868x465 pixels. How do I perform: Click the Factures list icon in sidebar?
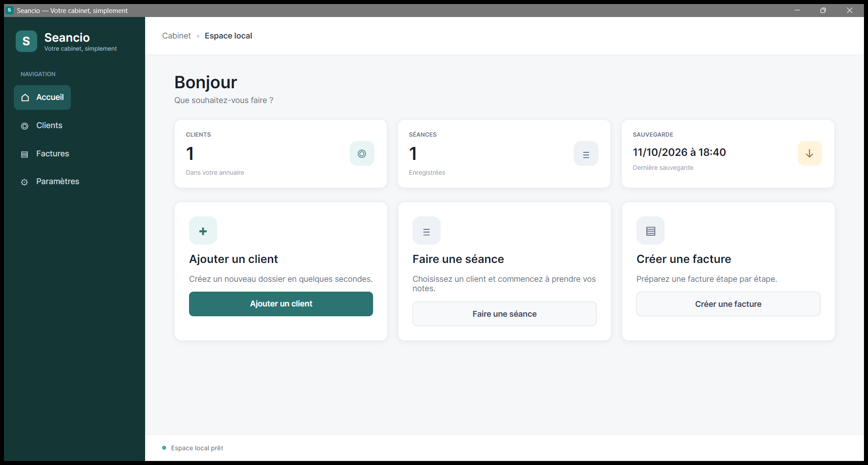coord(25,154)
